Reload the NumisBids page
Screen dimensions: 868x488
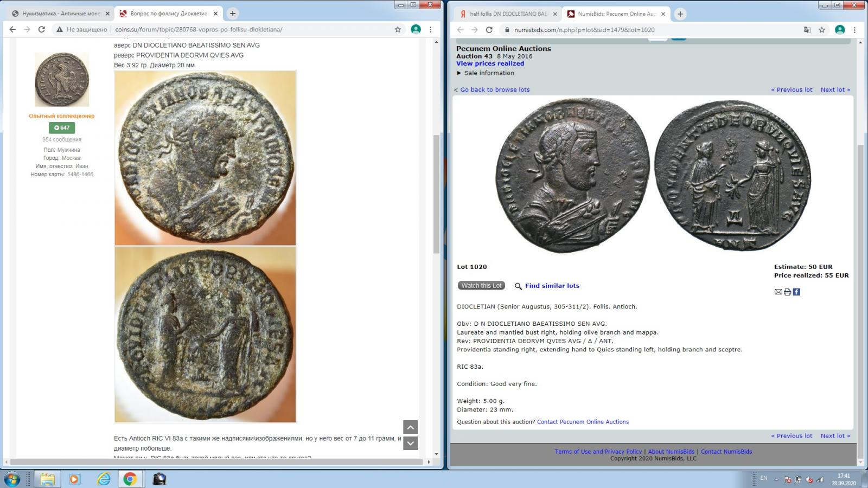pos(489,30)
